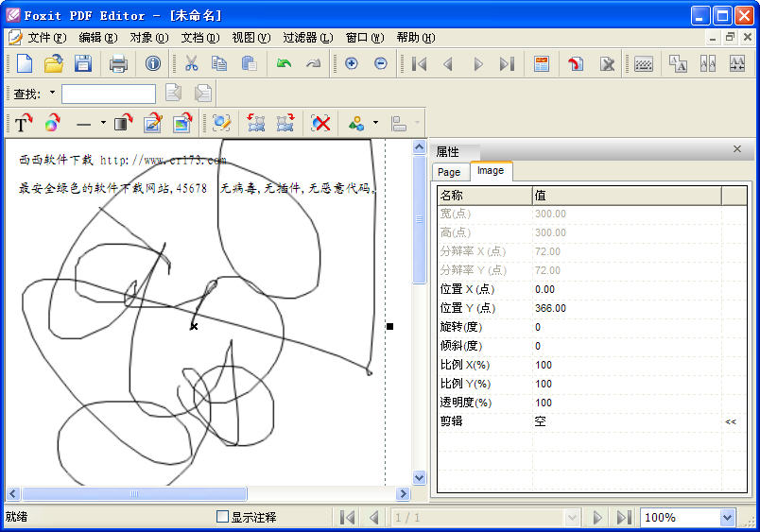Select the Add Text tool
760x532 pixels.
(24, 123)
